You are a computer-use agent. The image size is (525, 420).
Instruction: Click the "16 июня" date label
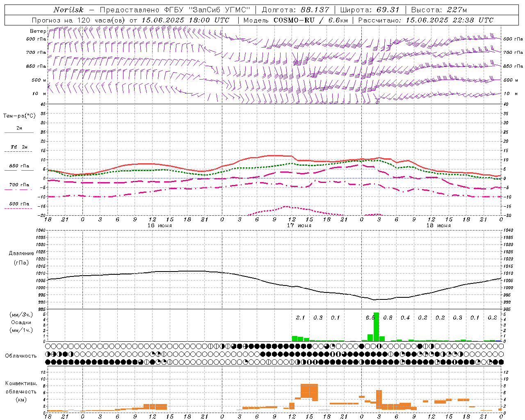pyautogui.click(x=159, y=226)
